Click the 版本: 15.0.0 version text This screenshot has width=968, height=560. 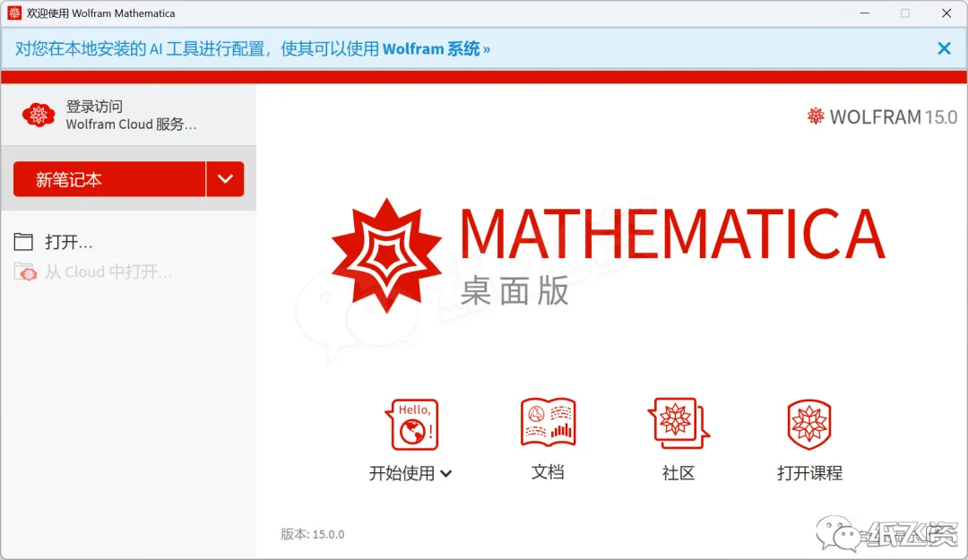pos(313,534)
